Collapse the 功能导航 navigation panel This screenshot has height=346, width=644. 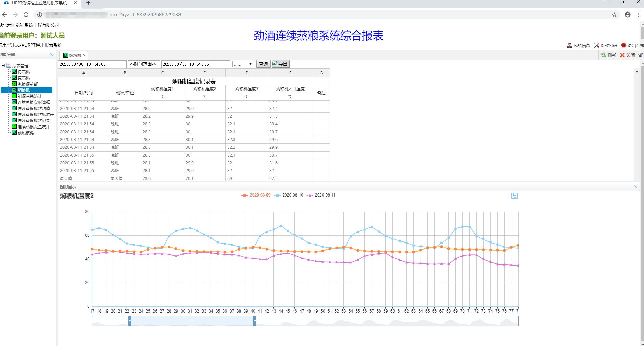click(x=51, y=54)
